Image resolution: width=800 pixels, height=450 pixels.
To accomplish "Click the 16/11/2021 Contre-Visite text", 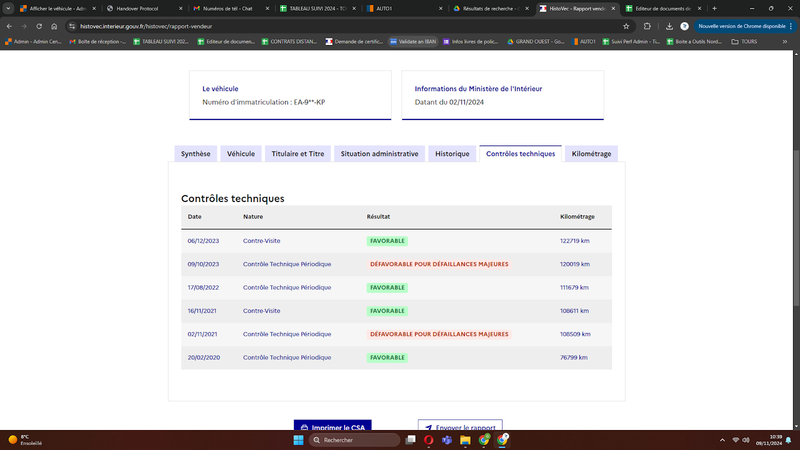I will tap(261, 311).
